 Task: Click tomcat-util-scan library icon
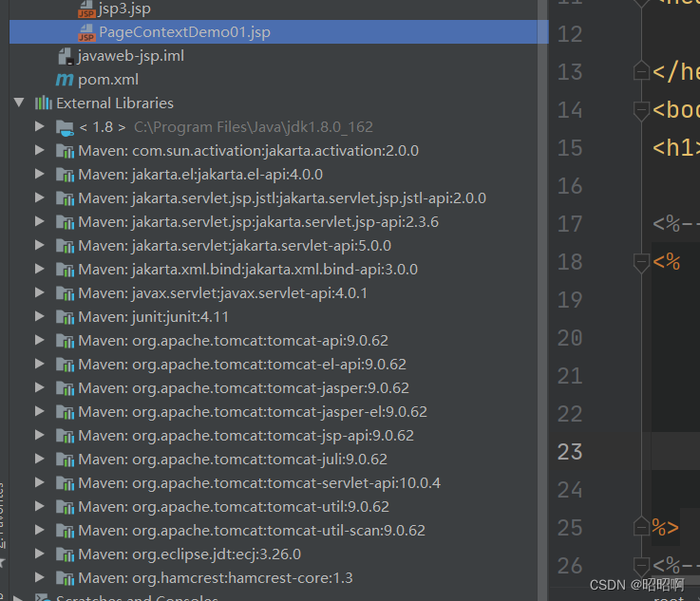tap(66, 531)
